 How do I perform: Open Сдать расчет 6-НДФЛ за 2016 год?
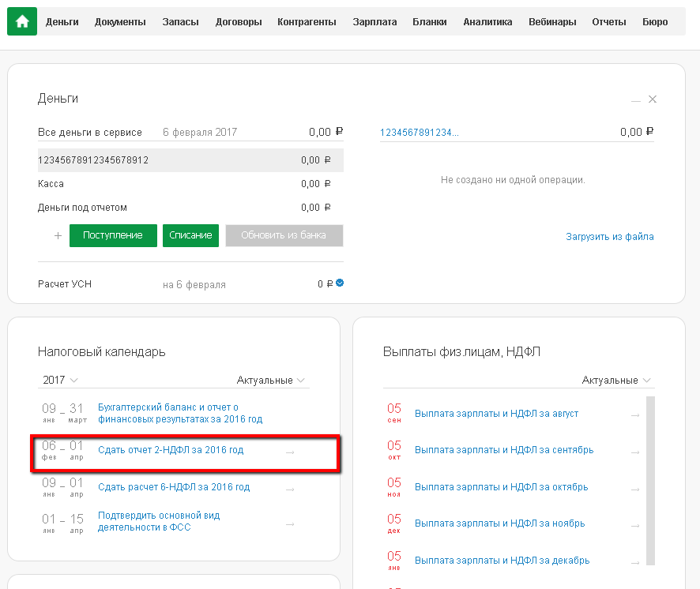[x=174, y=487]
